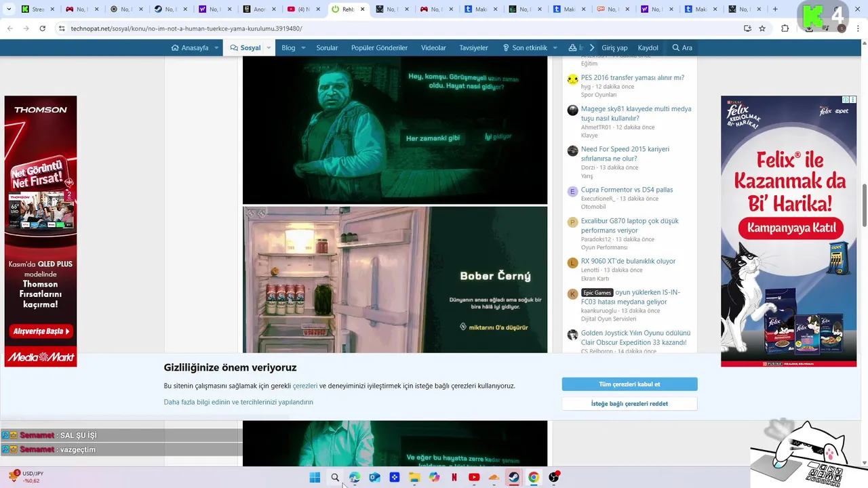Open the Tavsiyeler nav item

[473, 48]
